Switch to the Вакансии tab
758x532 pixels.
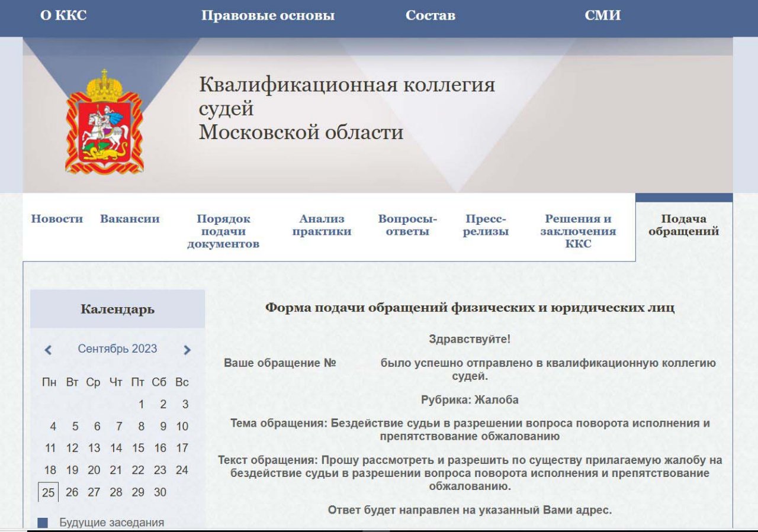[130, 219]
